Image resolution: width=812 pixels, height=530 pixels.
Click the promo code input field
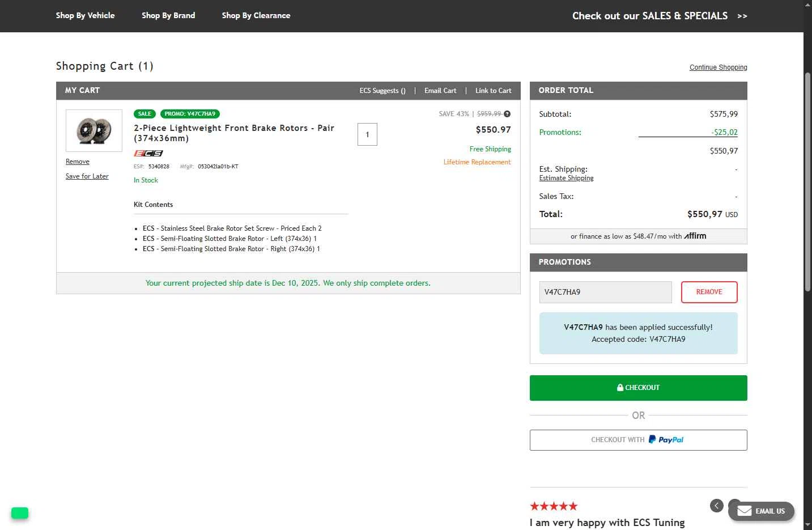pos(605,292)
